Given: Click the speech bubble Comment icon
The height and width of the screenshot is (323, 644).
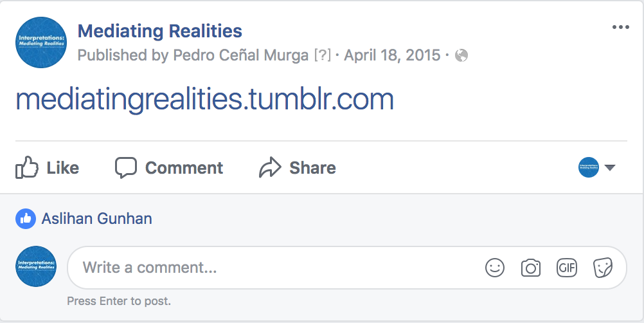Looking at the screenshot, I should point(126,168).
